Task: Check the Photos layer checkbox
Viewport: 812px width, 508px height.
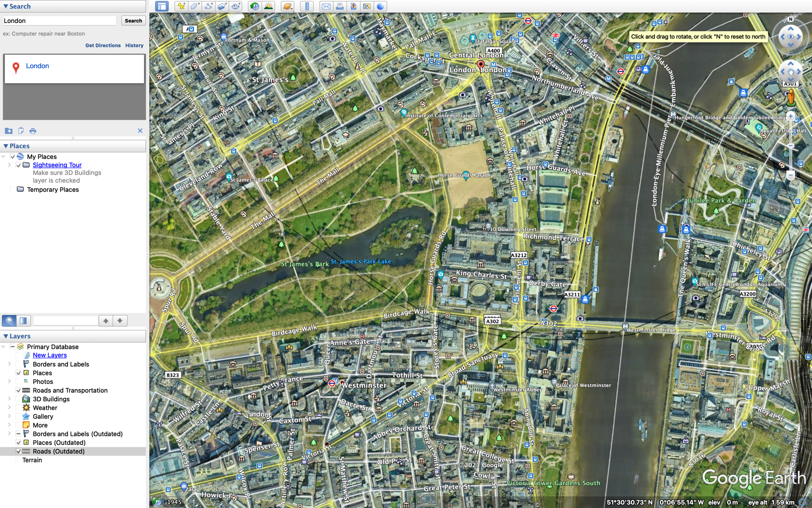Action: (19, 382)
